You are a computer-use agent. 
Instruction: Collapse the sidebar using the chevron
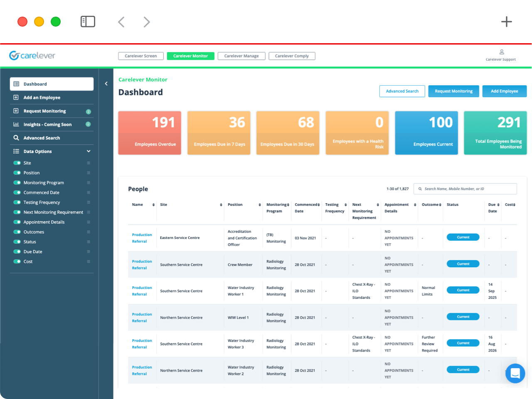106,84
